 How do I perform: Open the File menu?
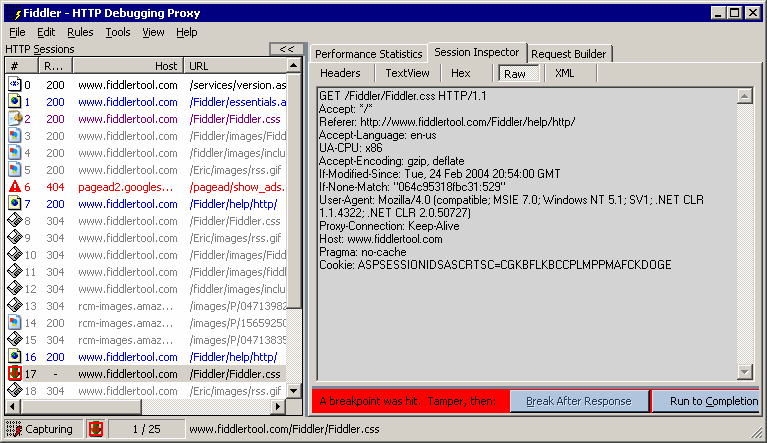pyautogui.click(x=17, y=32)
